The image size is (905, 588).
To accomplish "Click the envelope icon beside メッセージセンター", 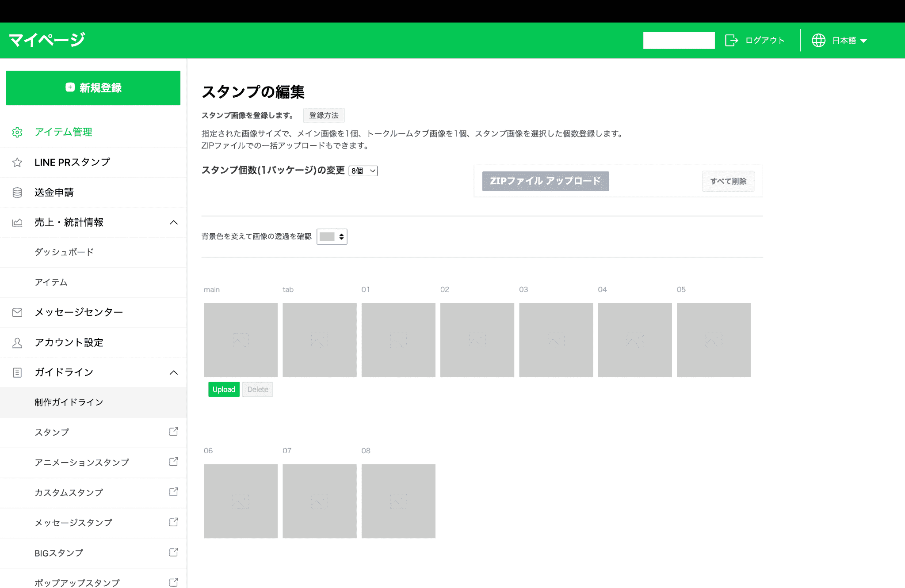I will [17, 312].
